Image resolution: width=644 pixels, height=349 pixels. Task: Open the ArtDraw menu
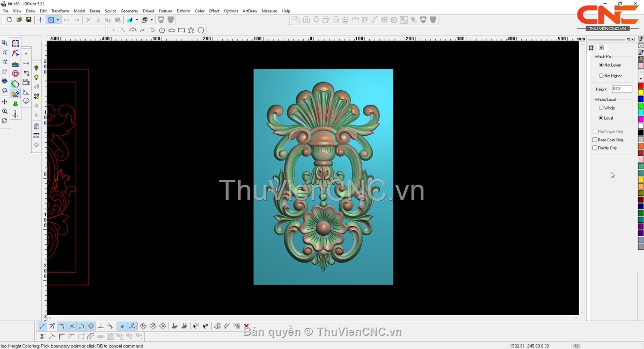pyautogui.click(x=250, y=11)
